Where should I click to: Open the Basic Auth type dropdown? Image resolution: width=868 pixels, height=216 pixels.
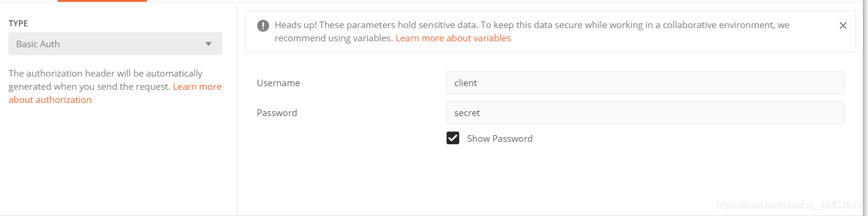pyautogui.click(x=115, y=44)
